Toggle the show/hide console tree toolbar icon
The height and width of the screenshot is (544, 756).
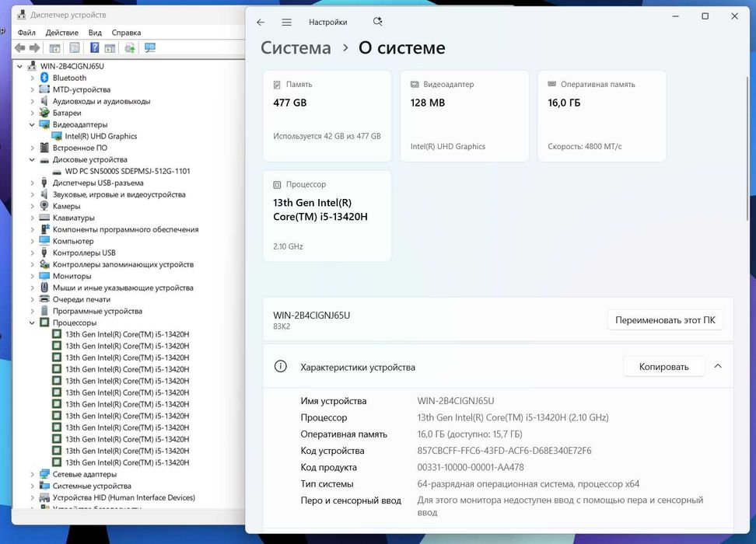(x=55, y=47)
